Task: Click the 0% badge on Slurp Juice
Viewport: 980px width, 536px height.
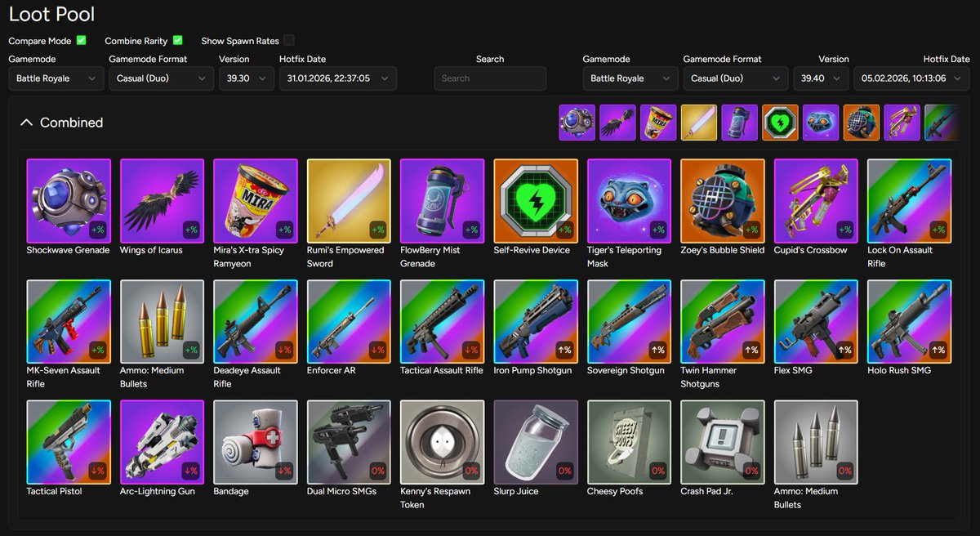Action: click(x=564, y=471)
